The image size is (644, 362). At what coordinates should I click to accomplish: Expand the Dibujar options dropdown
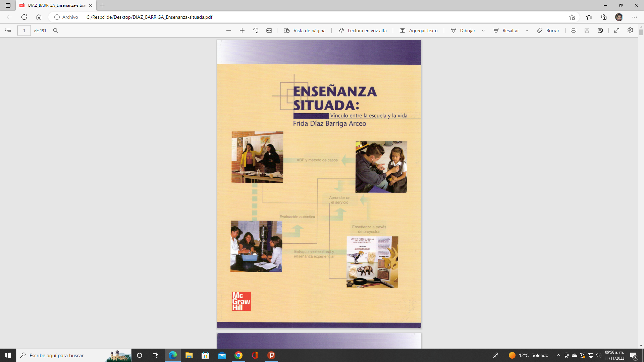coord(483,31)
